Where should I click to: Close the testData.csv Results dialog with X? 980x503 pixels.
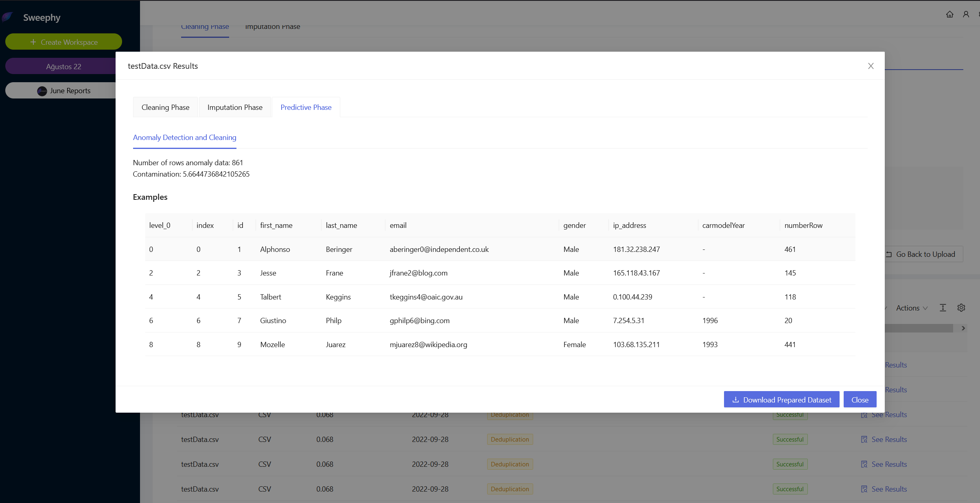tap(871, 66)
